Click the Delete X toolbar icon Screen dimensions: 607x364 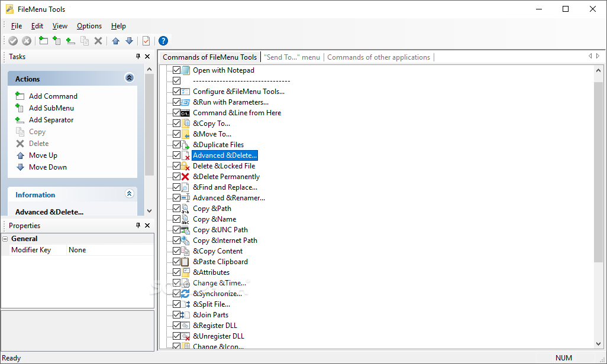tap(98, 41)
